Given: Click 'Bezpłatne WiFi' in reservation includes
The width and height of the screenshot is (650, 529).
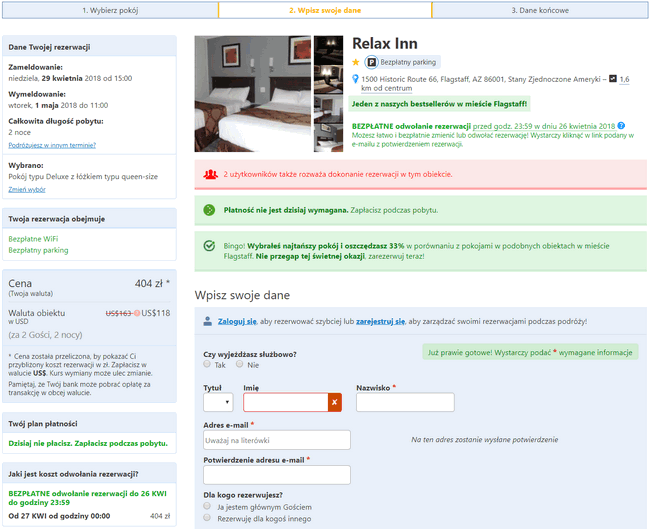Looking at the screenshot, I should pos(33,239).
